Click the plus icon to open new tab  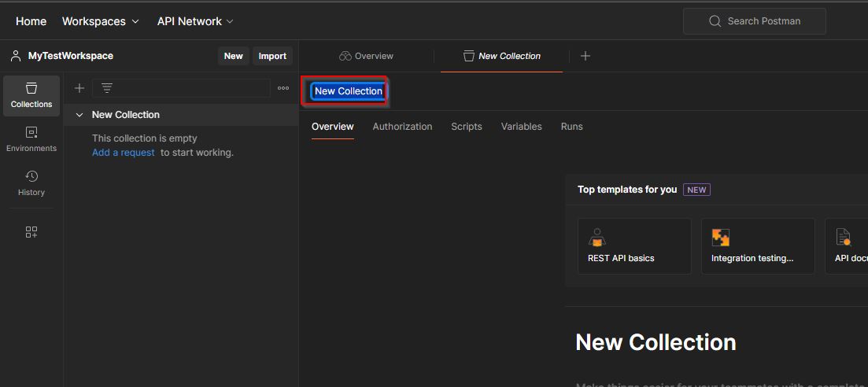coord(585,56)
